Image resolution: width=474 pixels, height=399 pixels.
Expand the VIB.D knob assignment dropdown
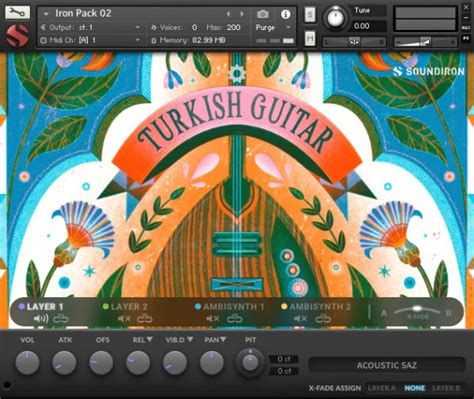tap(190, 339)
